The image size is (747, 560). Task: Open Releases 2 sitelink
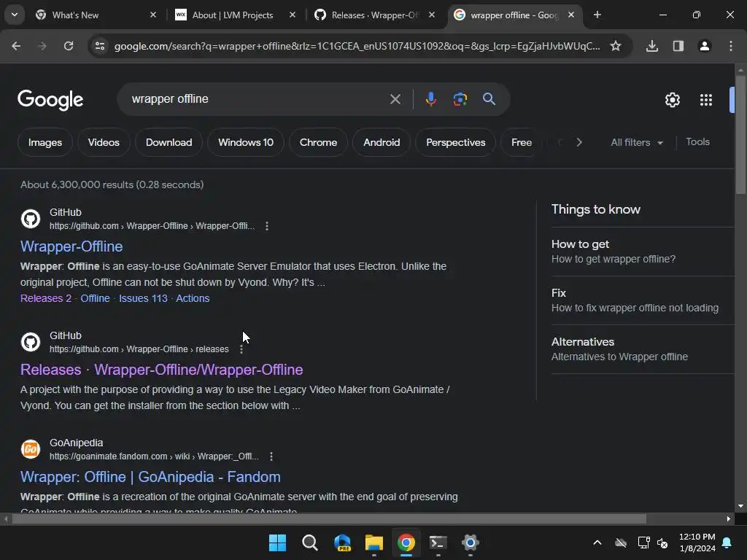(x=46, y=298)
